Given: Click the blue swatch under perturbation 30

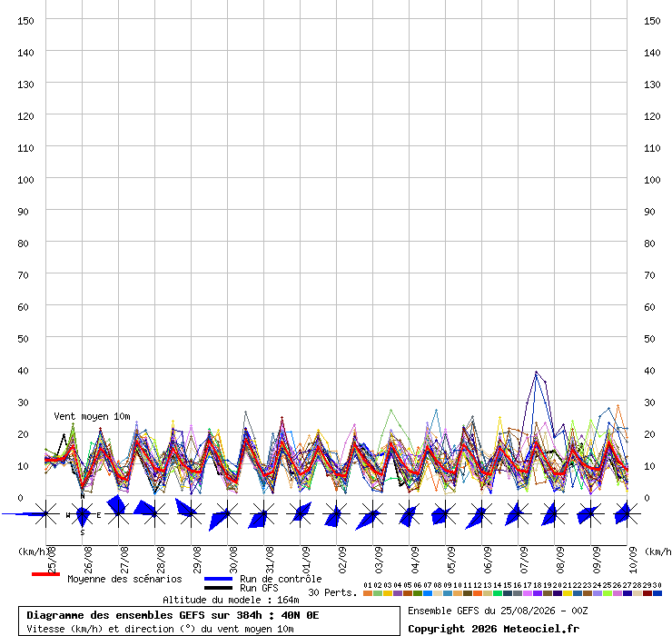Looking at the screenshot, I should coord(657,593).
